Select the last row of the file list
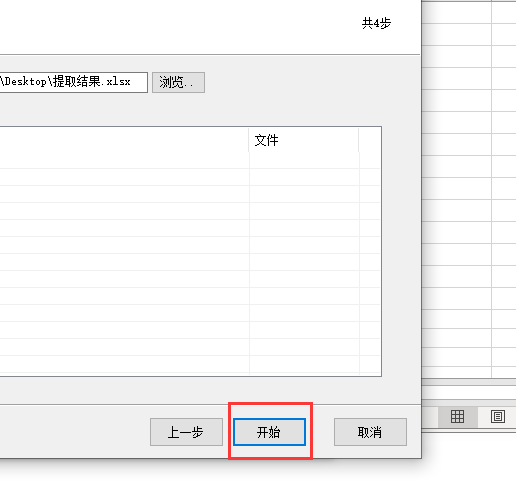516x496 pixels. 190,364
